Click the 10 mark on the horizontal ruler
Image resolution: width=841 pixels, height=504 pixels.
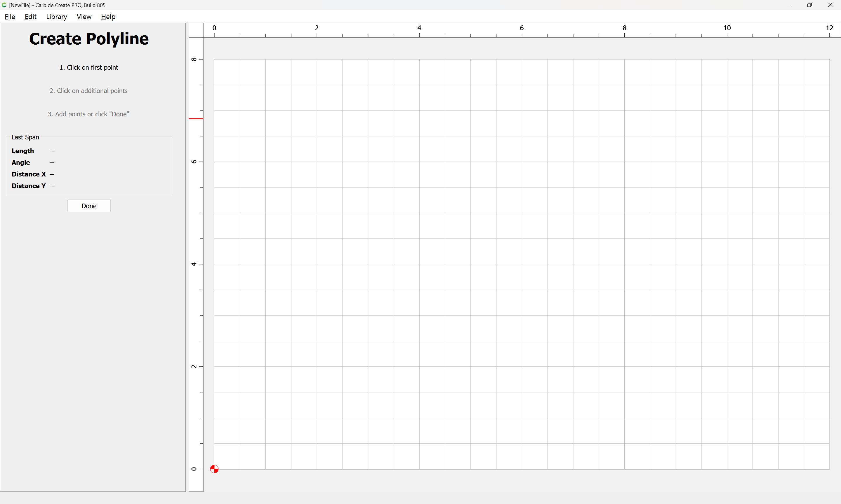click(x=727, y=28)
